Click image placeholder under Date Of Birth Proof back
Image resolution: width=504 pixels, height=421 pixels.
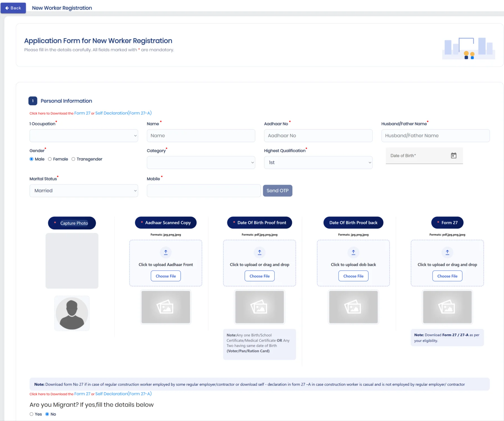[x=353, y=307]
